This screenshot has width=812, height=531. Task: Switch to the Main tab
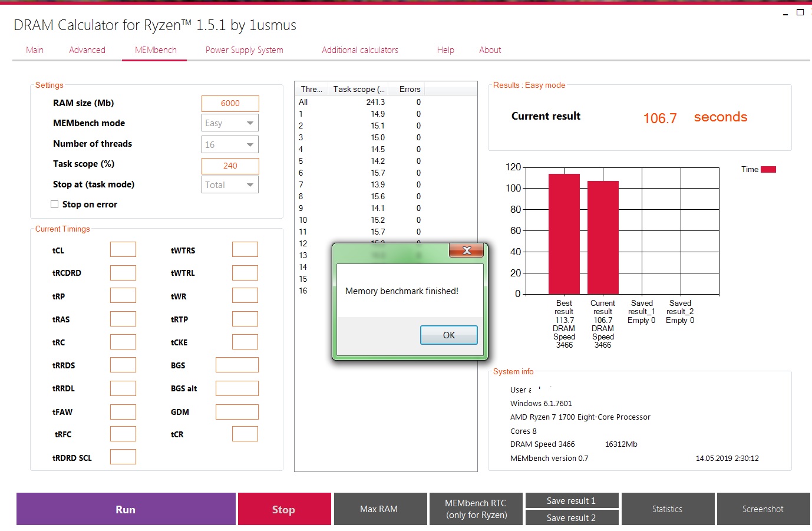35,50
